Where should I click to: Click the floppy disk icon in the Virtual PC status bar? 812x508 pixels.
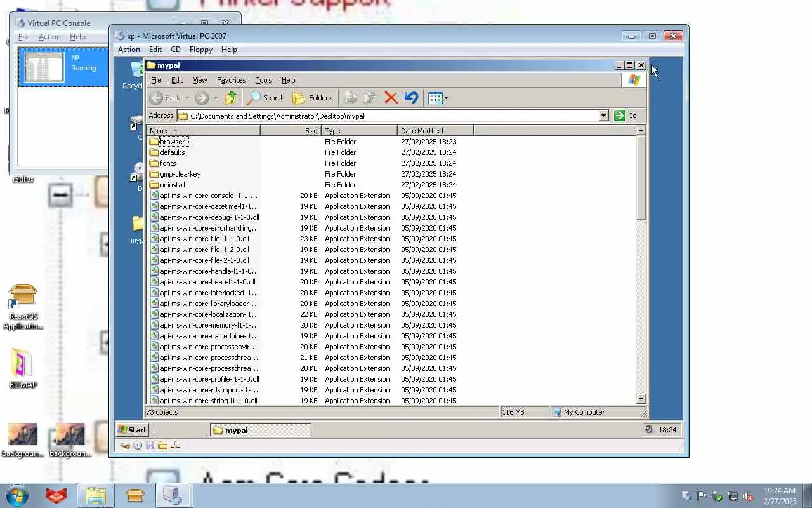150,446
